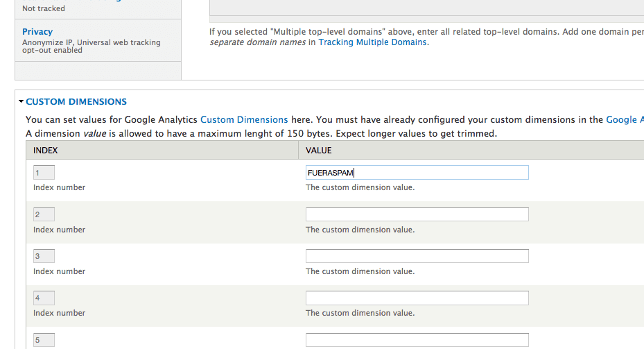Click 'Anonymize IP, Universal web tracking' summary text
This screenshot has height=349, width=644.
coord(92,42)
